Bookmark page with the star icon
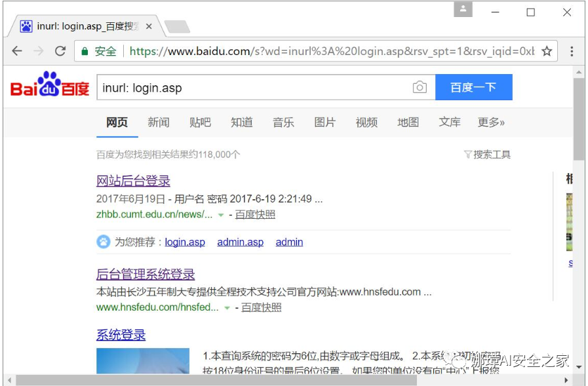Image resolution: width=588 pixels, height=386 pixels. click(547, 51)
